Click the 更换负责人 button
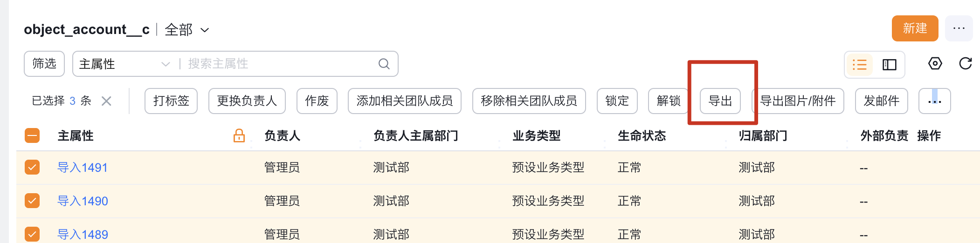Screen dimensions: 980x243 (247, 101)
